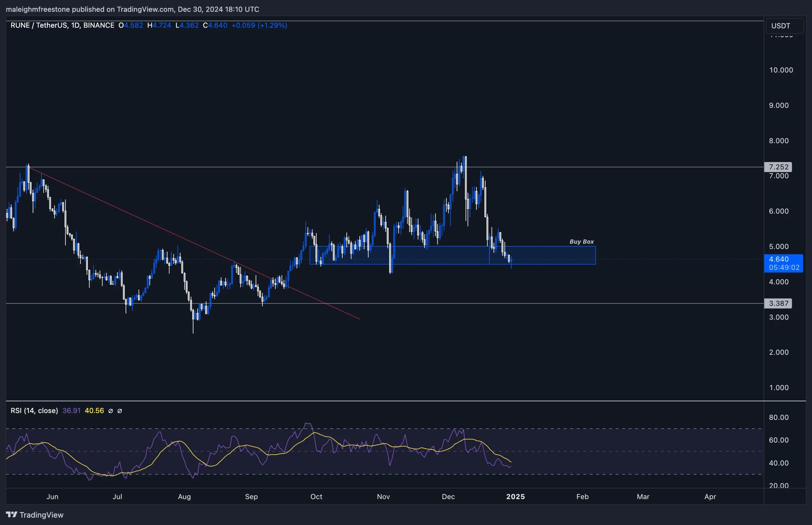This screenshot has width=812, height=525.
Task: Click the yellow RSI value 40.56
Action: [x=94, y=411]
